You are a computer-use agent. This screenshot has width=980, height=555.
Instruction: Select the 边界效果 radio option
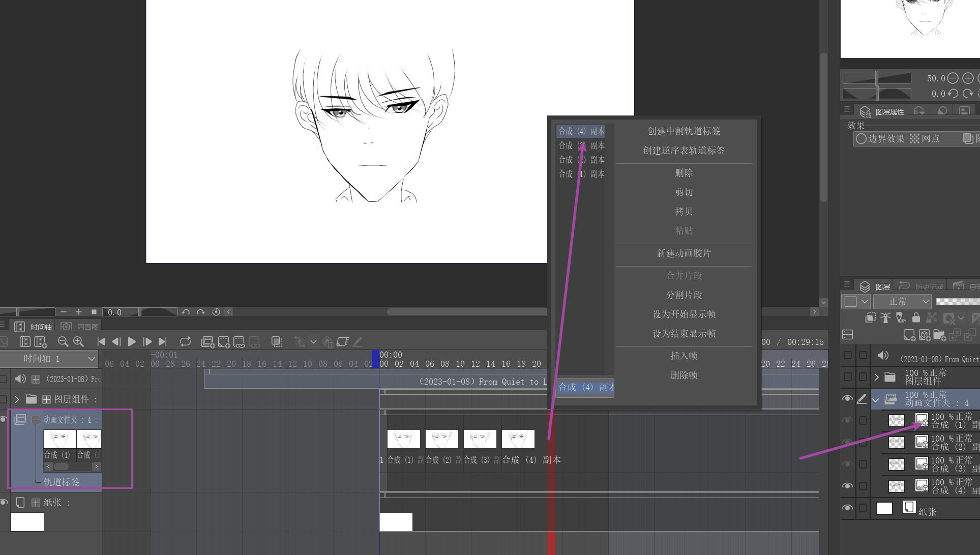coord(861,139)
